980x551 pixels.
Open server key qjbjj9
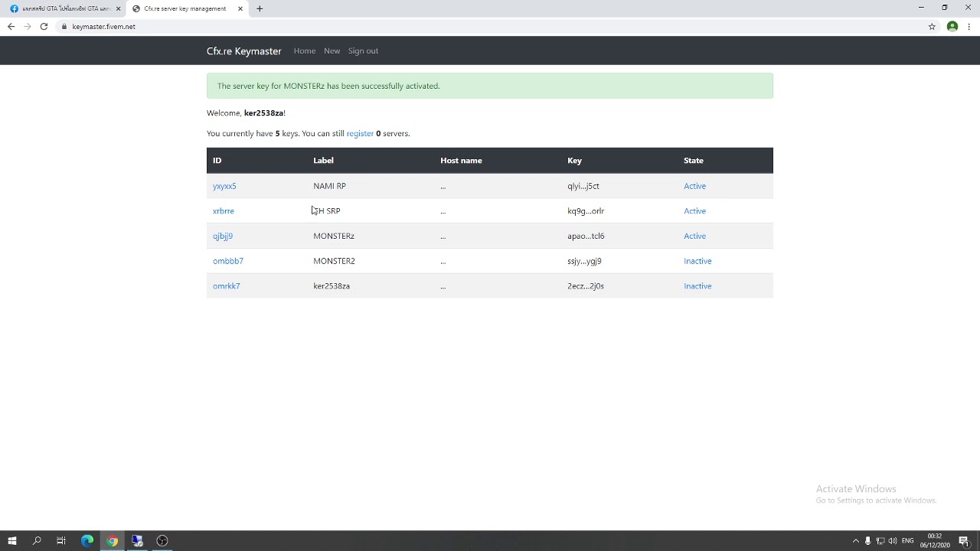(223, 236)
